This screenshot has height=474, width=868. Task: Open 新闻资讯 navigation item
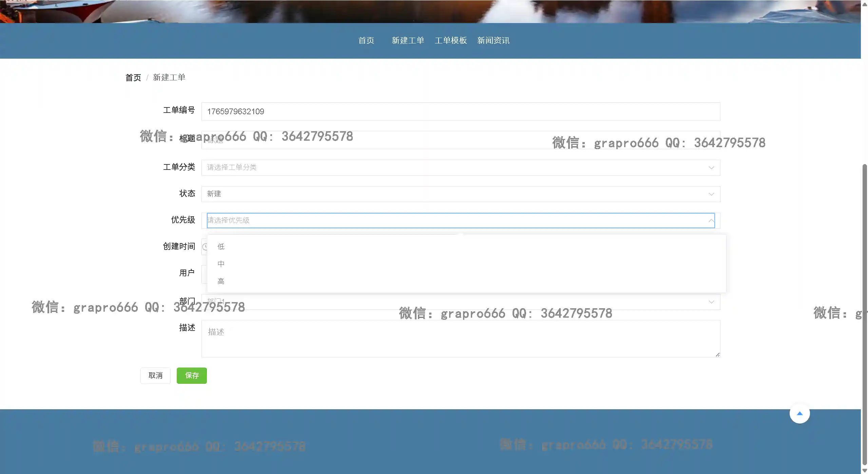click(493, 41)
